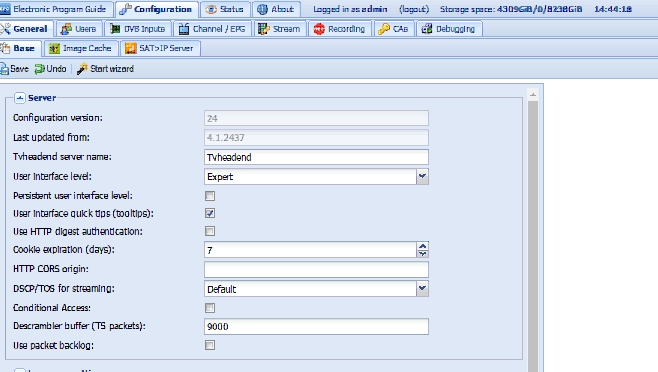Image resolution: width=658 pixels, height=372 pixels.
Task: Select the Base sub-tab
Action: click(20, 48)
